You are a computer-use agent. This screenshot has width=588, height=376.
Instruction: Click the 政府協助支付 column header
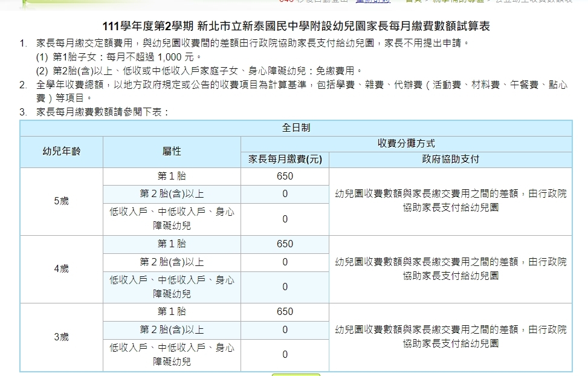450,160
